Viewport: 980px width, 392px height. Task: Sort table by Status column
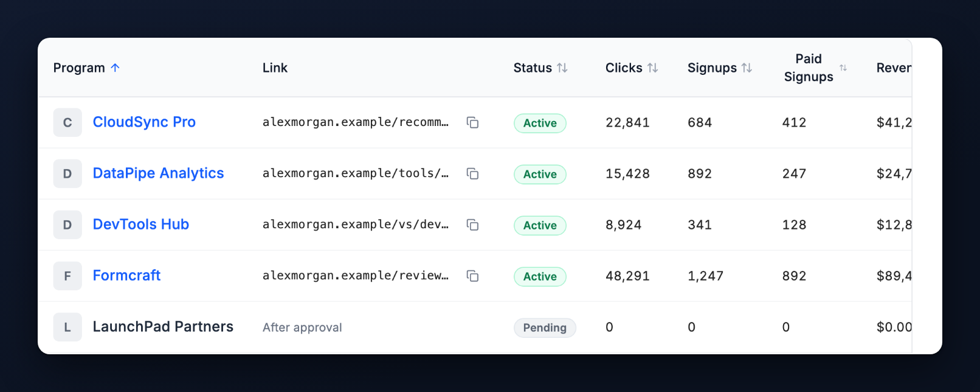[x=540, y=68]
